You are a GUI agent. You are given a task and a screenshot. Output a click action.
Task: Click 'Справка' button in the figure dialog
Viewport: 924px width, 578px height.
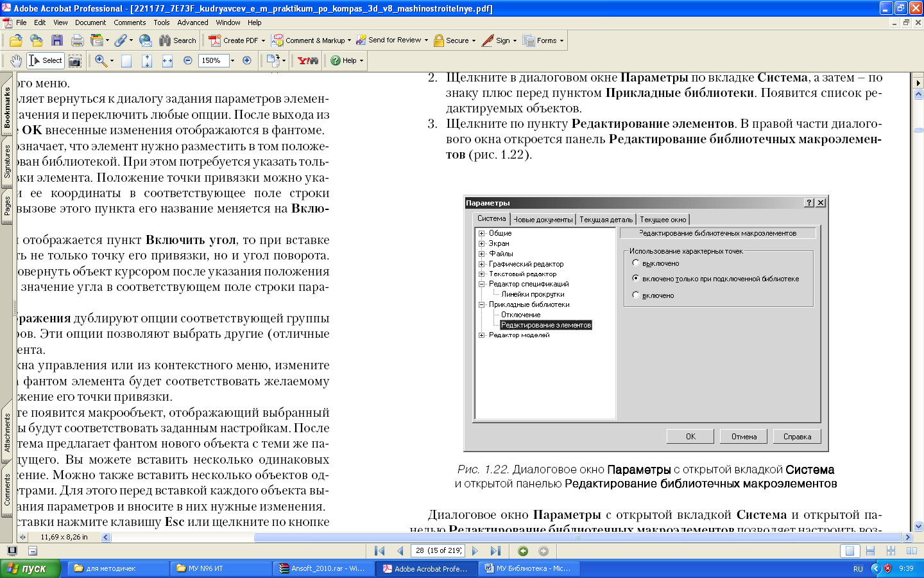(797, 437)
